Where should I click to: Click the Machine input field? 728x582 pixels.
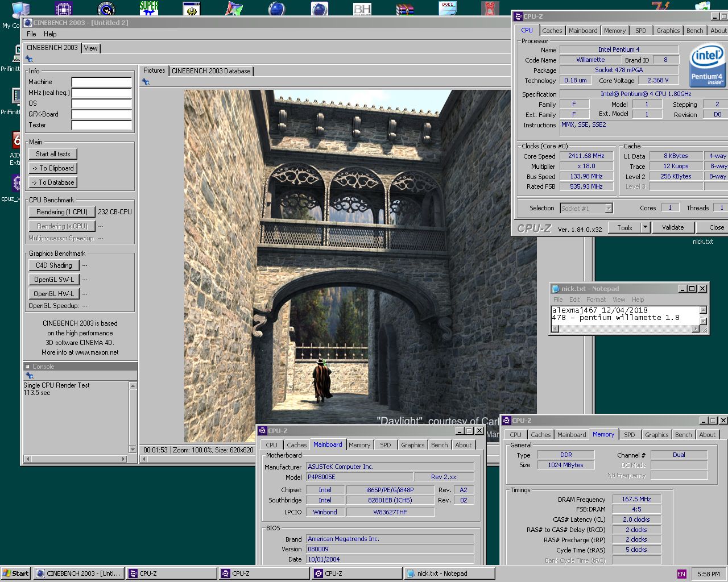coord(101,82)
